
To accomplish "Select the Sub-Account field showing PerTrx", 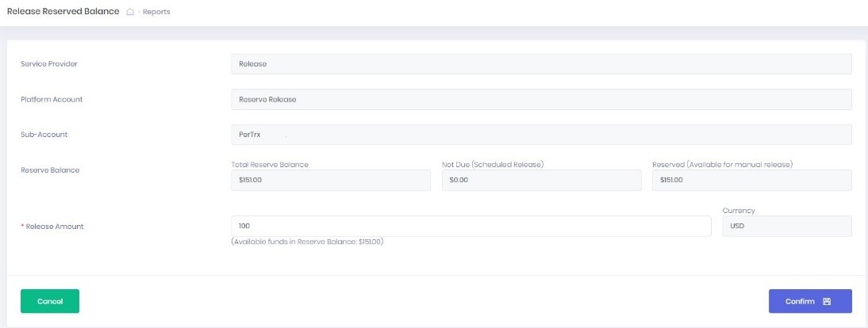I will point(541,135).
